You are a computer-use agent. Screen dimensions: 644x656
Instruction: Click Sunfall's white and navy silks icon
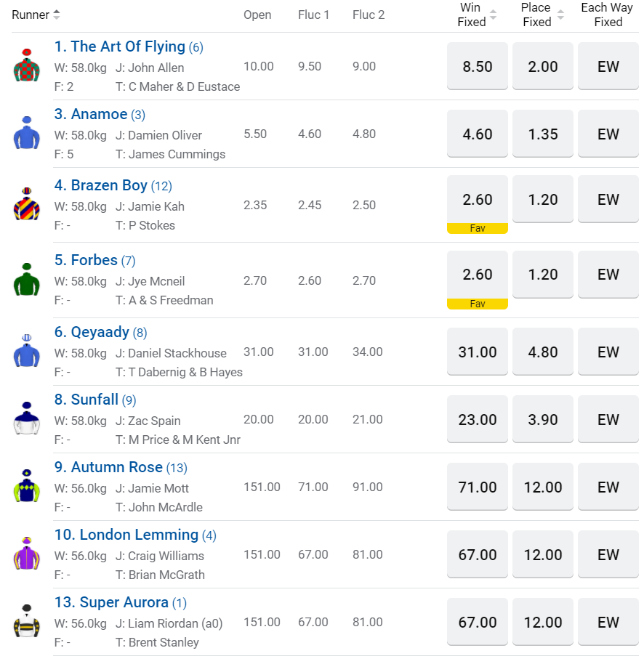coord(27,418)
